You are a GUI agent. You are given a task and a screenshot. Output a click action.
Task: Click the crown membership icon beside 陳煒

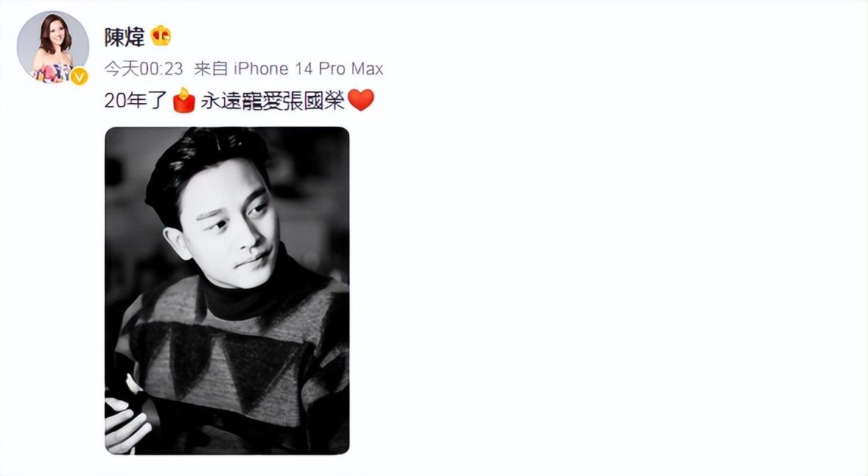point(161,36)
